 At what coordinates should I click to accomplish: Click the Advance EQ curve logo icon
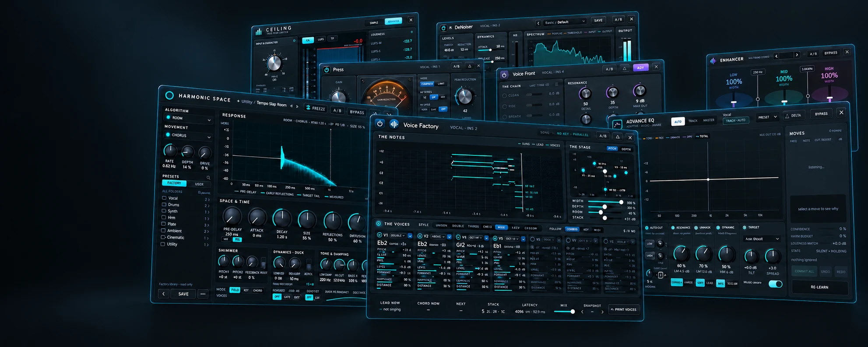[617, 124]
